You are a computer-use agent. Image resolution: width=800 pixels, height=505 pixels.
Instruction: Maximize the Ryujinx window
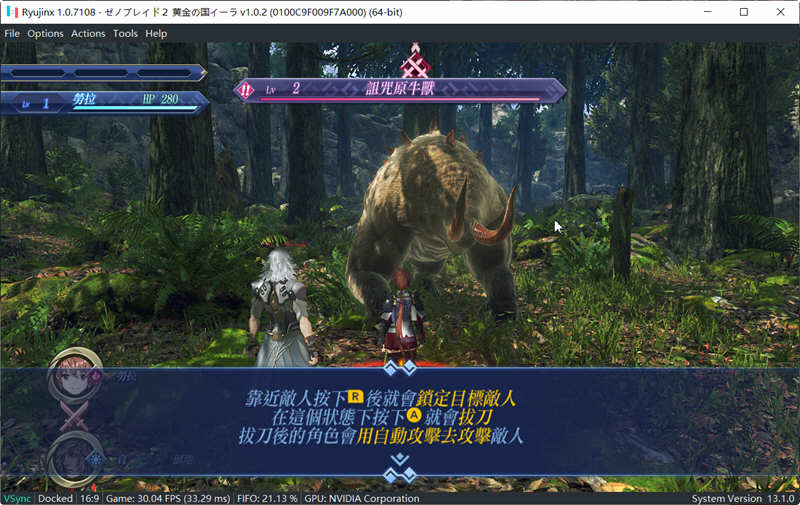pyautogui.click(x=743, y=12)
